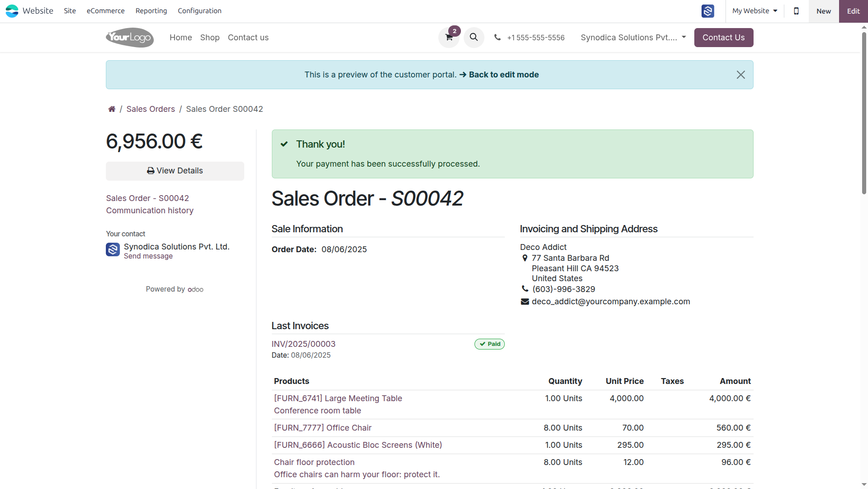The height and width of the screenshot is (489, 868).
Task: Open the shopping cart with 2 items
Action: tap(449, 37)
